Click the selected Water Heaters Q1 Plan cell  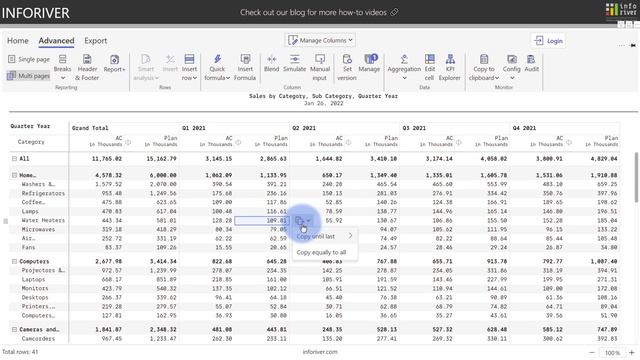point(262,220)
